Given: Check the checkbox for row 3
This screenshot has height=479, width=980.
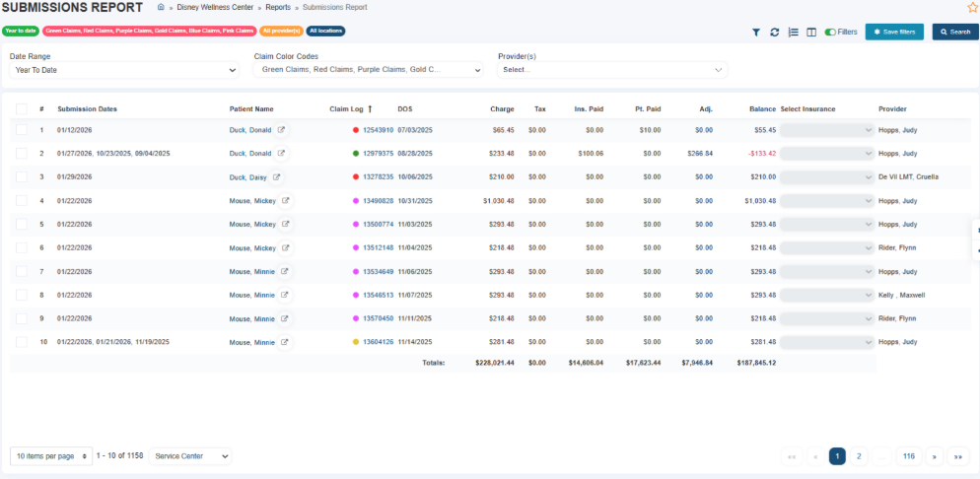Looking at the screenshot, I should click(22, 177).
